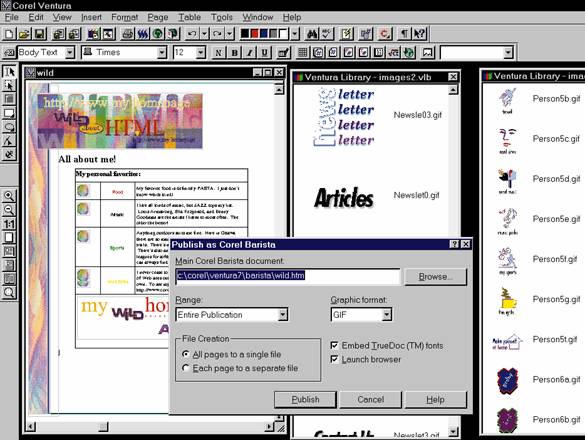This screenshot has width=585, height=440.
Task: Open the Window menu
Action: click(x=258, y=17)
